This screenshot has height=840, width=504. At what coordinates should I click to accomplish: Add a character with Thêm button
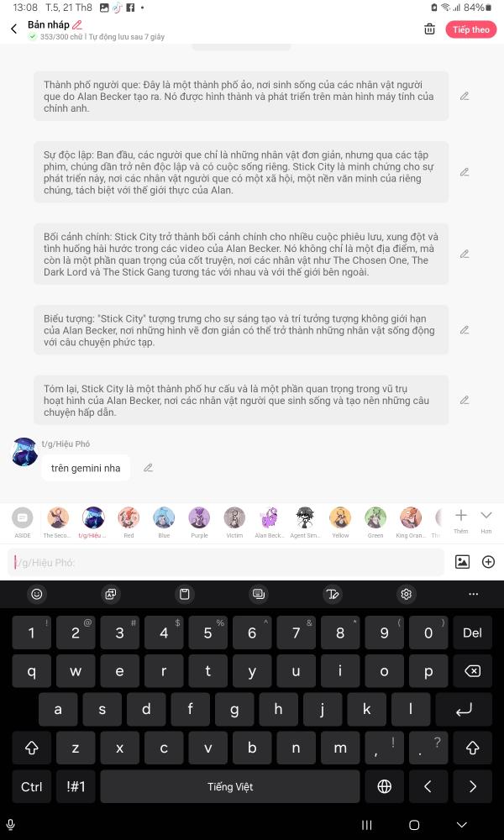(x=460, y=521)
